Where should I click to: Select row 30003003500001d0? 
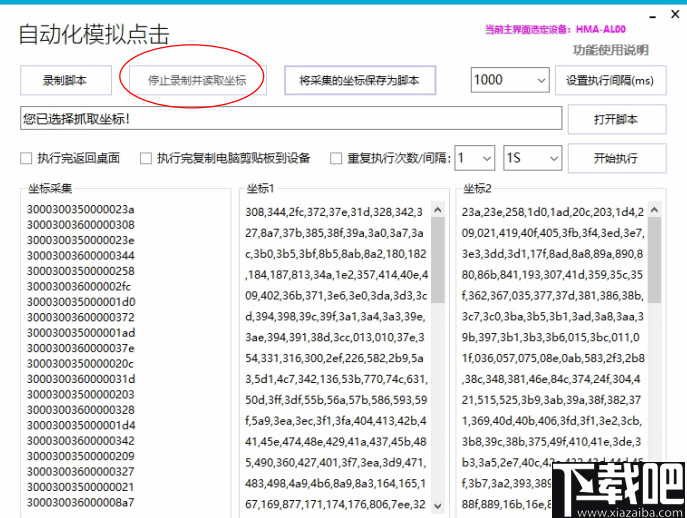click(x=81, y=302)
